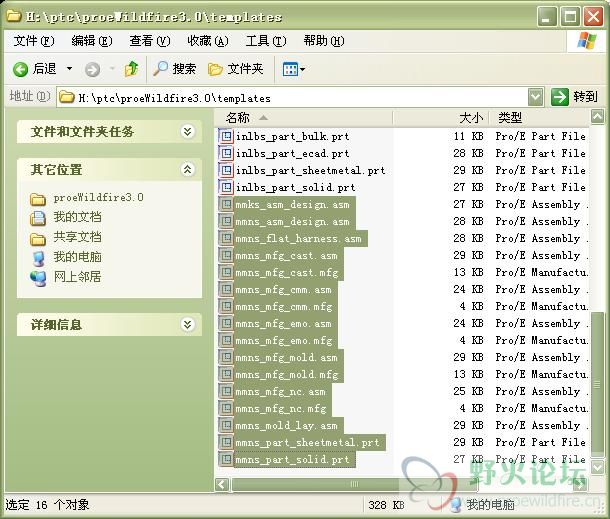Select the mmns_mfg_nc.mfg file icon
This screenshot has width=610, height=519.
226,409
